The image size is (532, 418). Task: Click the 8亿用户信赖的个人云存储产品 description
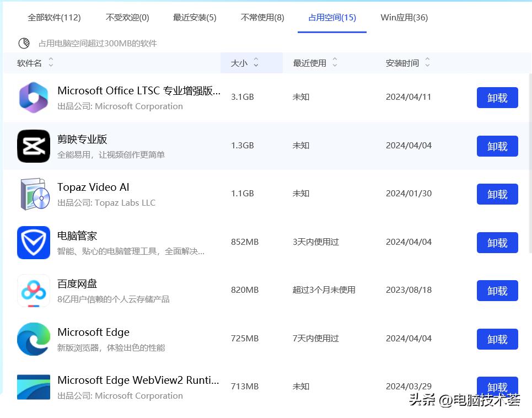(x=114, y=299)
